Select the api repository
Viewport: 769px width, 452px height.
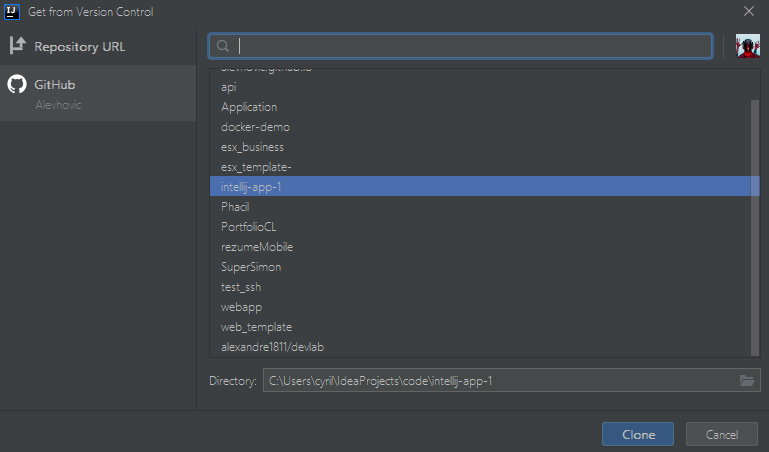(485, 87)
